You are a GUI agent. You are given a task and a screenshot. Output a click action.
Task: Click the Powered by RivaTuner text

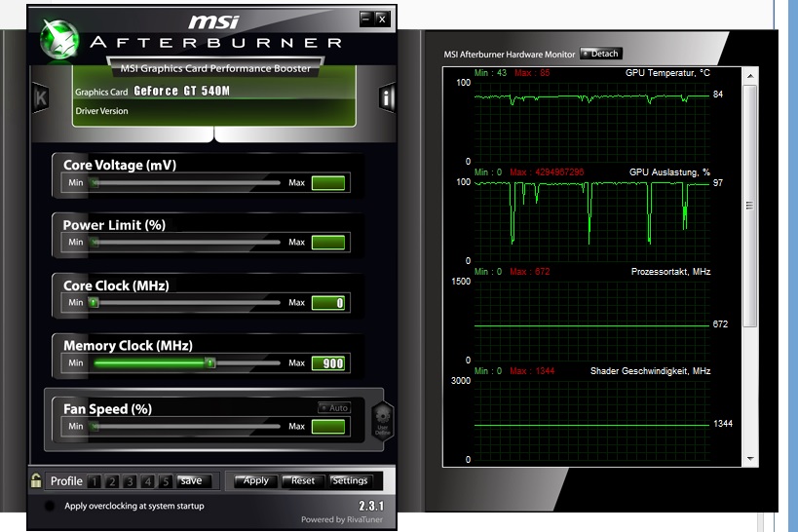[x=341, y=519]
